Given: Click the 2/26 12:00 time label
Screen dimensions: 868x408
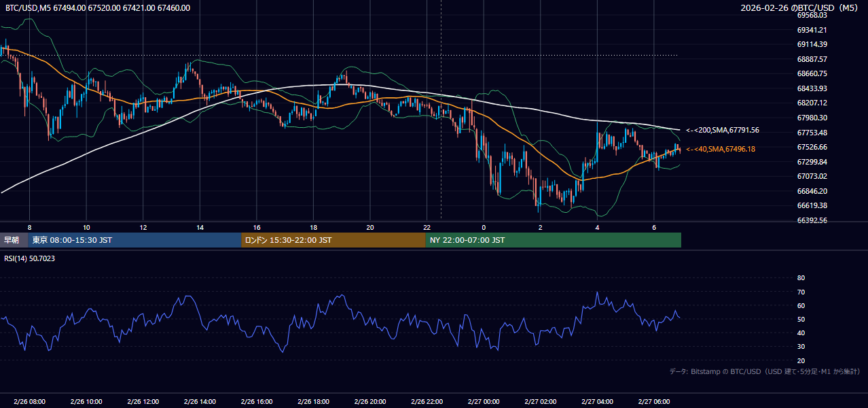Looking at the screenshot, I should (x=143, y=402).
